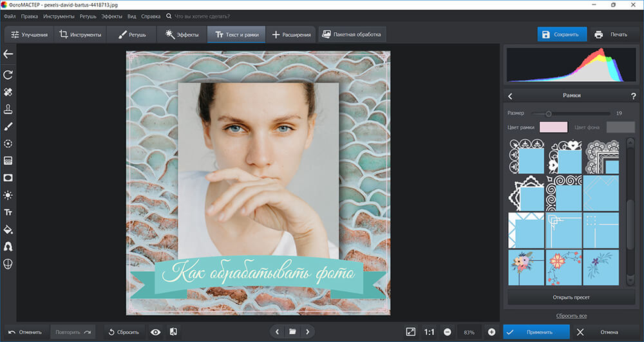Choose the pink flower bouquet frame thumbnail
The image size is (644, 342).
[526, 268]
